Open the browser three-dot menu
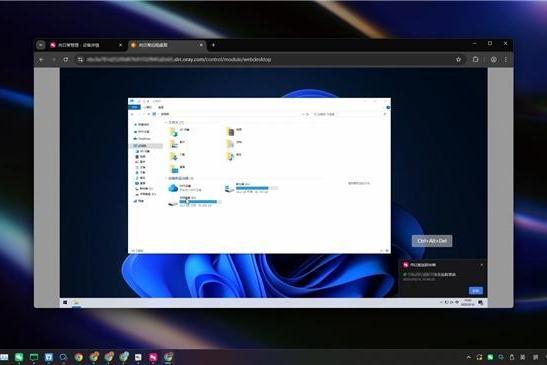547x365 pixels. point(506,60)
